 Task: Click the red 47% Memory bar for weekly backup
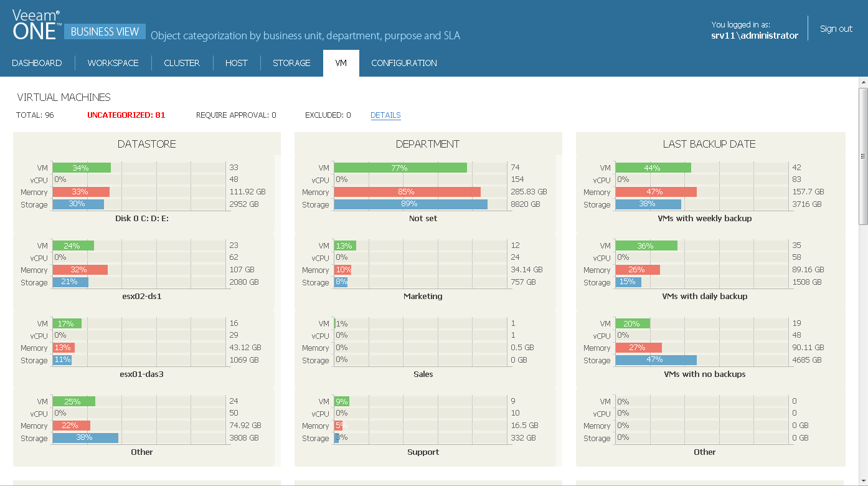(656, 192)
